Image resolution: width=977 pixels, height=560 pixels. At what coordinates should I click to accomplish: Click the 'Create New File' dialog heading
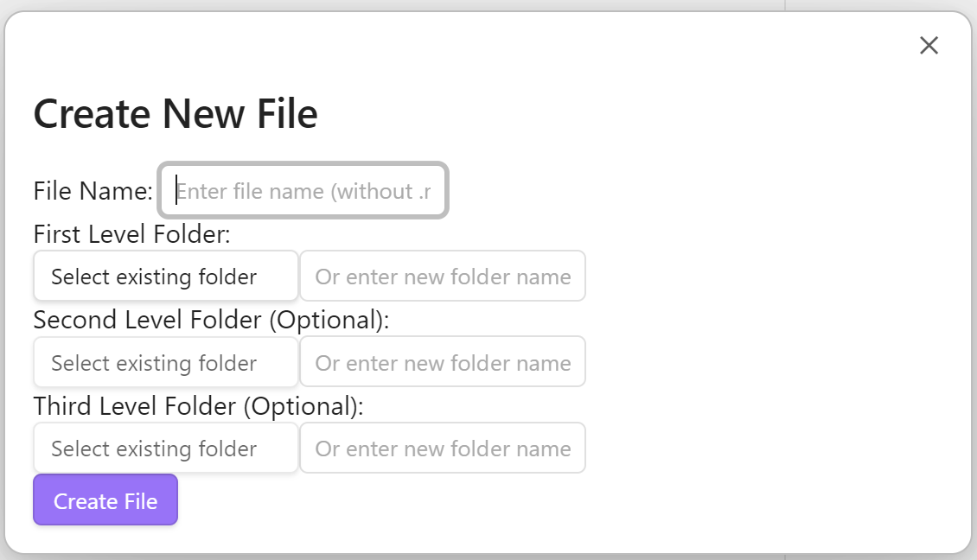(176, 114)
